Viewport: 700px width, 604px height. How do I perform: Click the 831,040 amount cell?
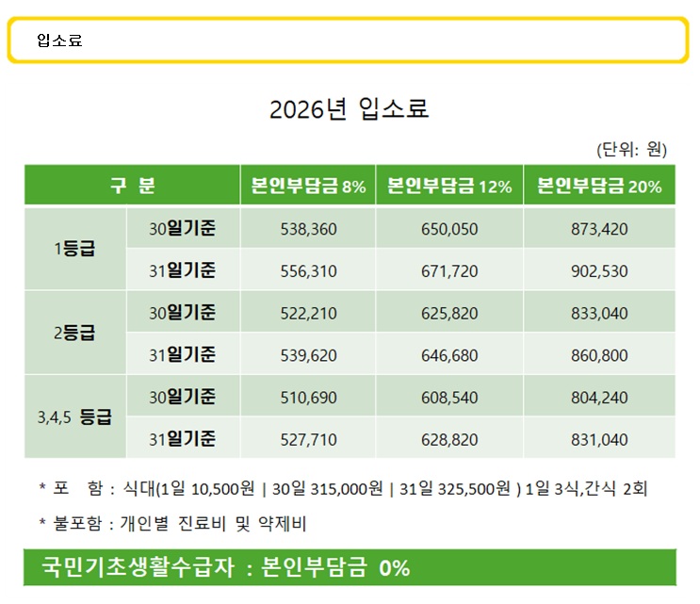point(599,439)
